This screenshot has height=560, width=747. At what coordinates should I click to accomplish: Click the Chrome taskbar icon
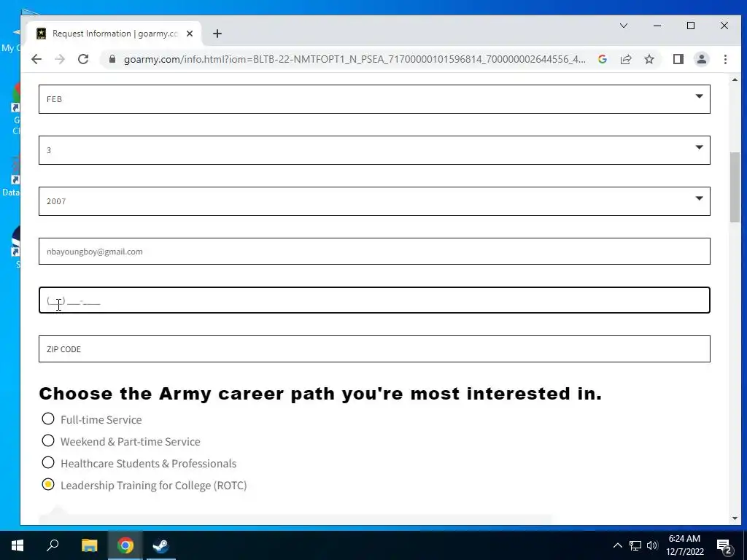tap(125, 545)
